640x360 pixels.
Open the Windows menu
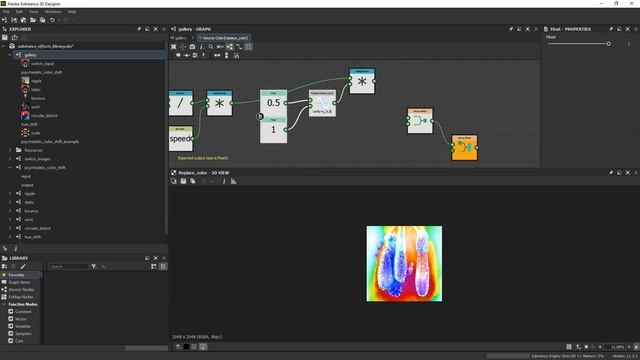coord(53,12)
